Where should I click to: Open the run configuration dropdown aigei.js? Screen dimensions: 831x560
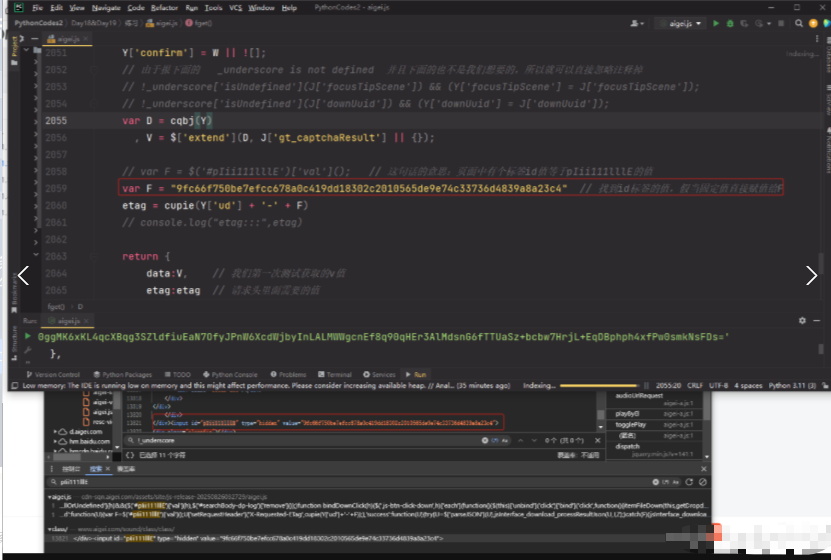pos(680,23)
